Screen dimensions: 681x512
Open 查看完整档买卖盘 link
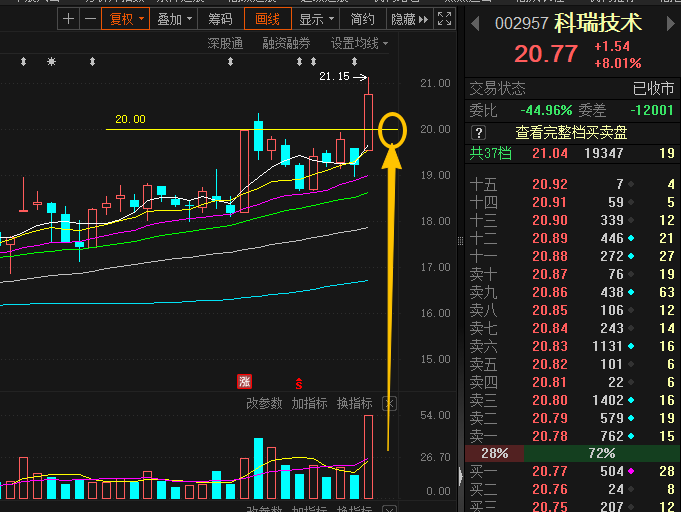571,132
